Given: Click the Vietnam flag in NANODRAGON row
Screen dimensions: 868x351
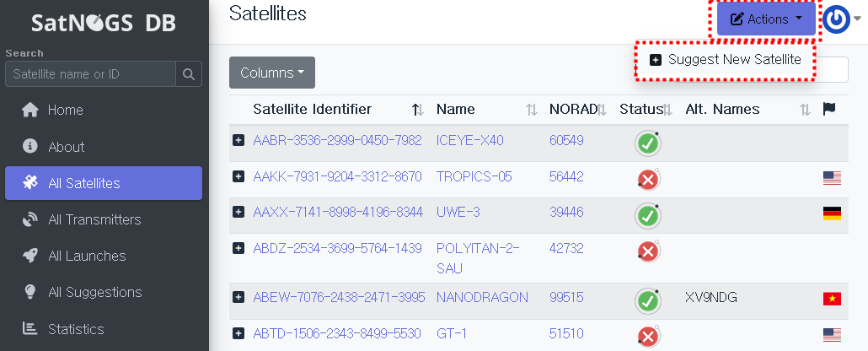Looking at the screenshot, I should (x=832, y=299).
